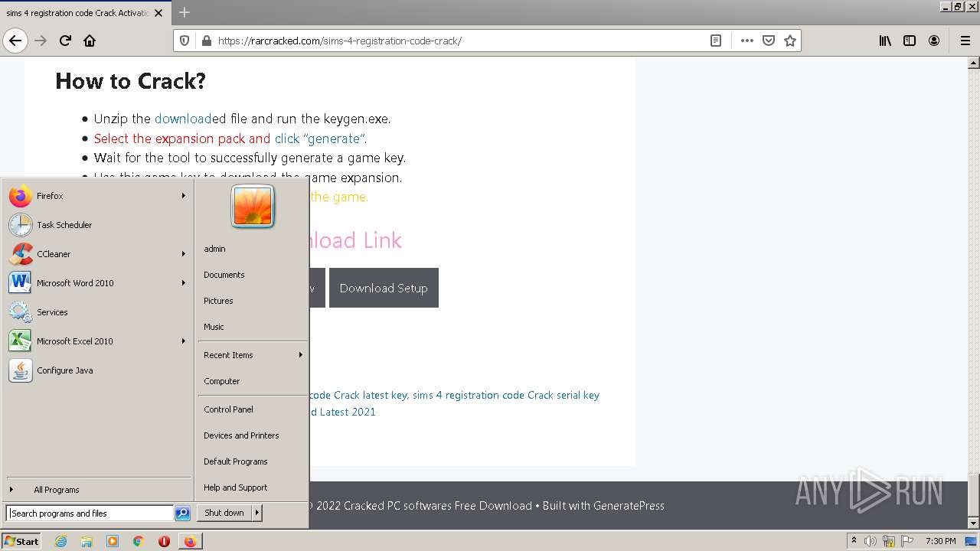Launch Firefox from Start menu

click(97, 196)
